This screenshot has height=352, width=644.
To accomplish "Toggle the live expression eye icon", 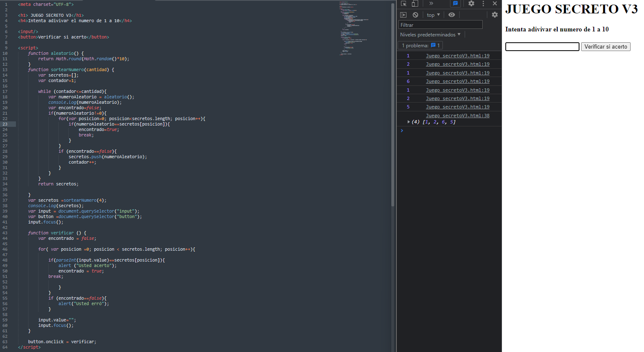I will click(452, 15).
